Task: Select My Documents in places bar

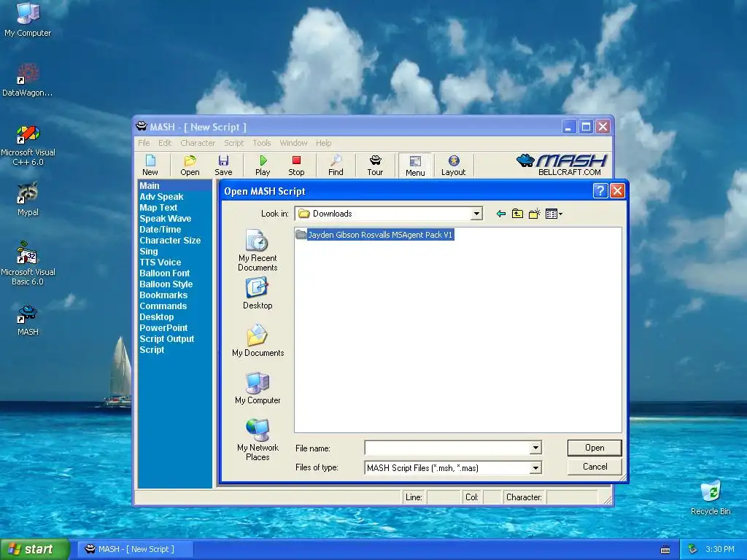Action: (x=258, y=341)
